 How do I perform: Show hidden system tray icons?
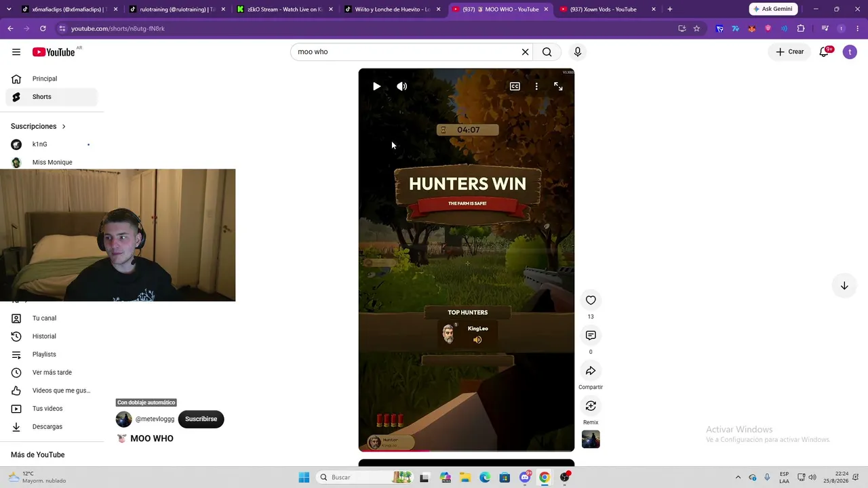[738, 477]
